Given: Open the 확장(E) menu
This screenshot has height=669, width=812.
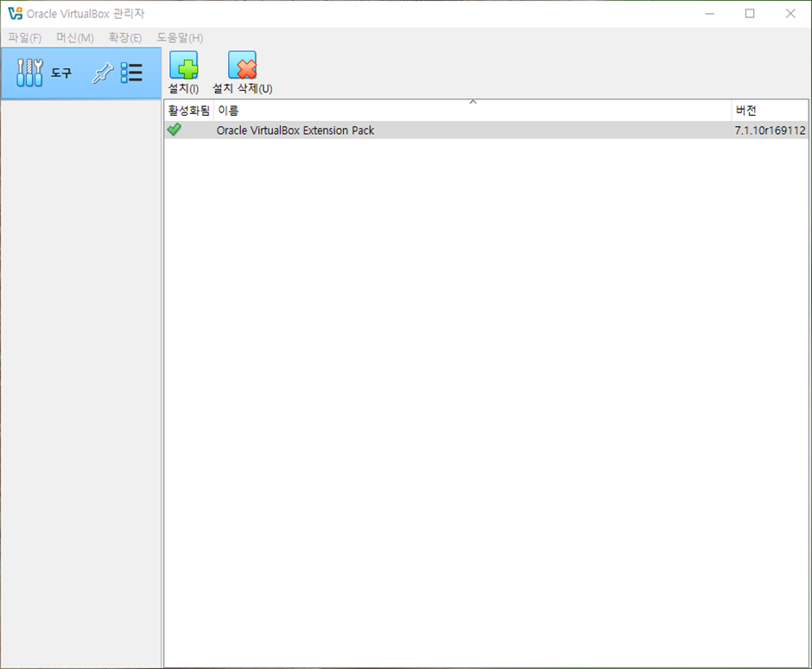Looking at the screenshot, I should pyautogui.click(x=124, y=38).
